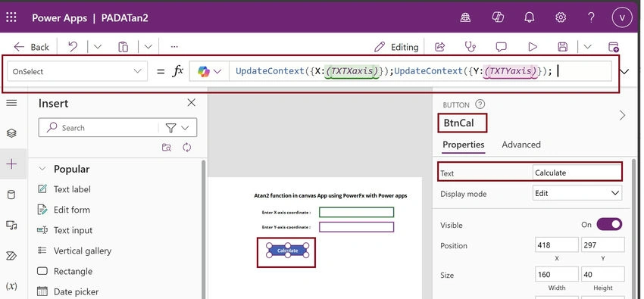Share the app
Image resolution: width=644 pixels, height=299 pixels.
click(x=440, y=47)
